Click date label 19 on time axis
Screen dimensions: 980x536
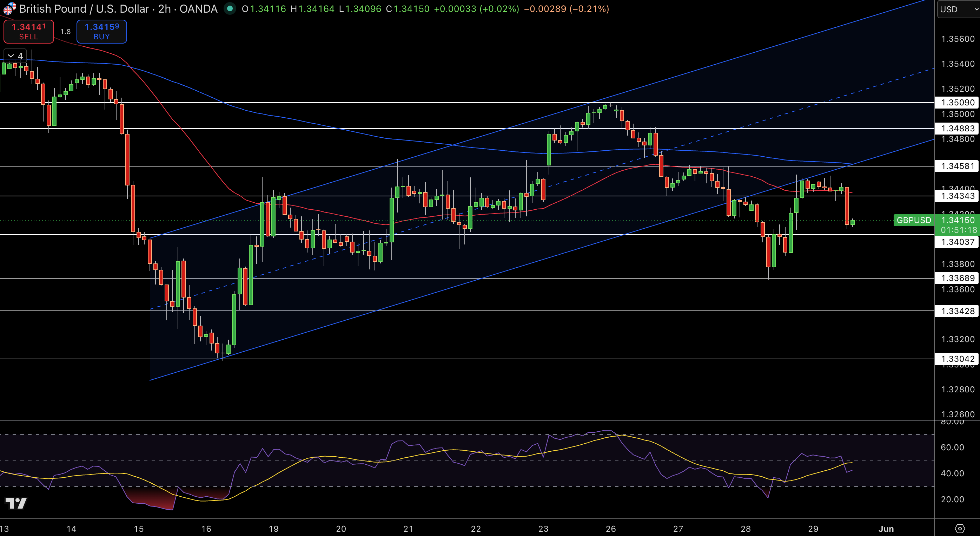click(273, 529)
